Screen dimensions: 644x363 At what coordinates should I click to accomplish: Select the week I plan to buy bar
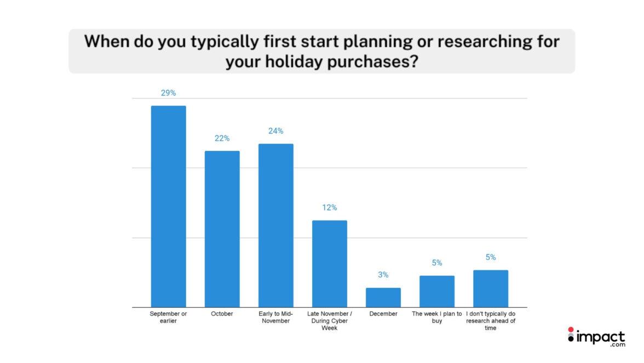click(x=436, y=291)
